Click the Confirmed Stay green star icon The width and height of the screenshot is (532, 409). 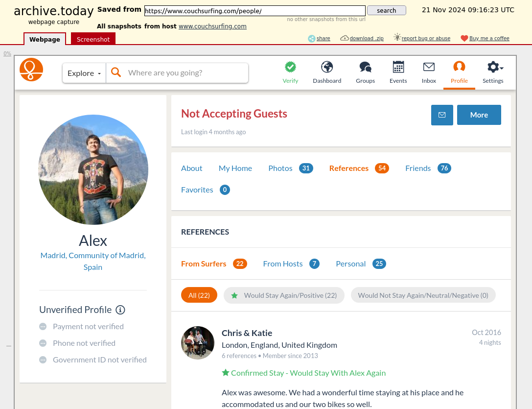pos(225,373)
